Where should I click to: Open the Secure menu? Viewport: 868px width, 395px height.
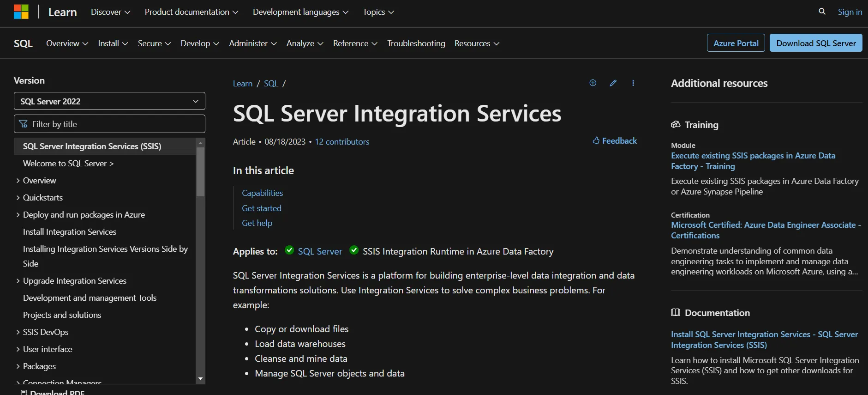pyautogui.click(x=155, y=43)
